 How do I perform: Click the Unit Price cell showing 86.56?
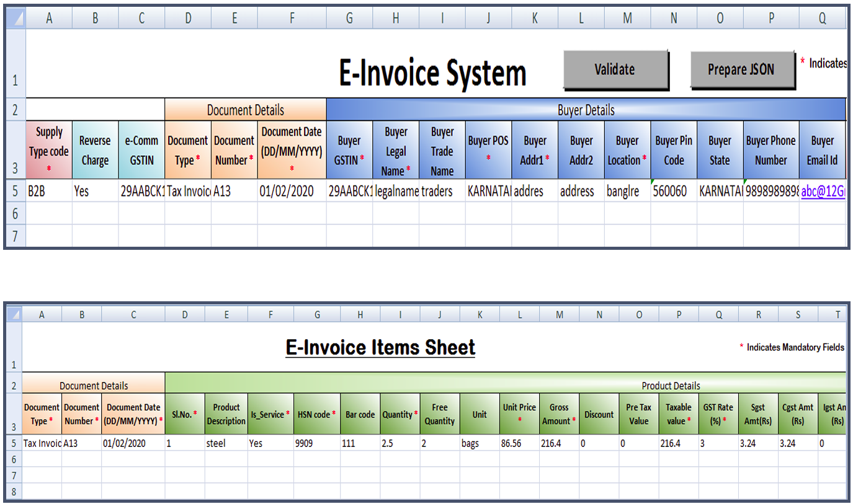coord(519,443)
